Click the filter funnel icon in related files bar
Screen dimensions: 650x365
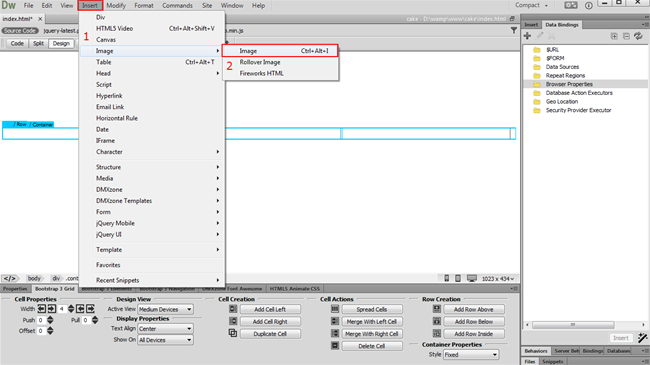(x=514, y=30)
